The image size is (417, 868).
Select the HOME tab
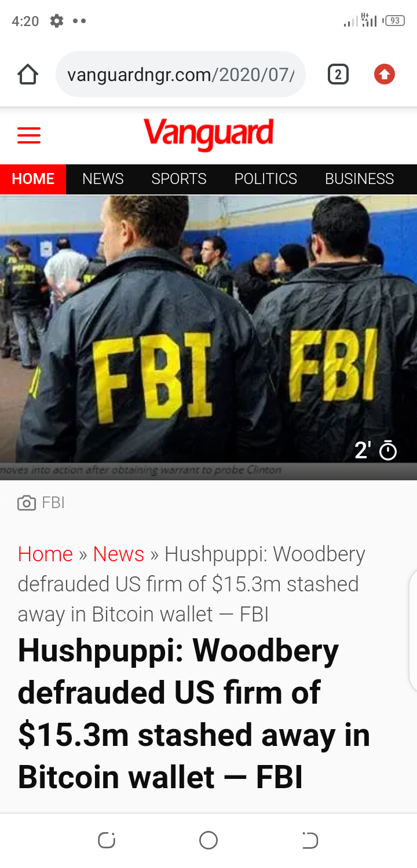[33, 179]
